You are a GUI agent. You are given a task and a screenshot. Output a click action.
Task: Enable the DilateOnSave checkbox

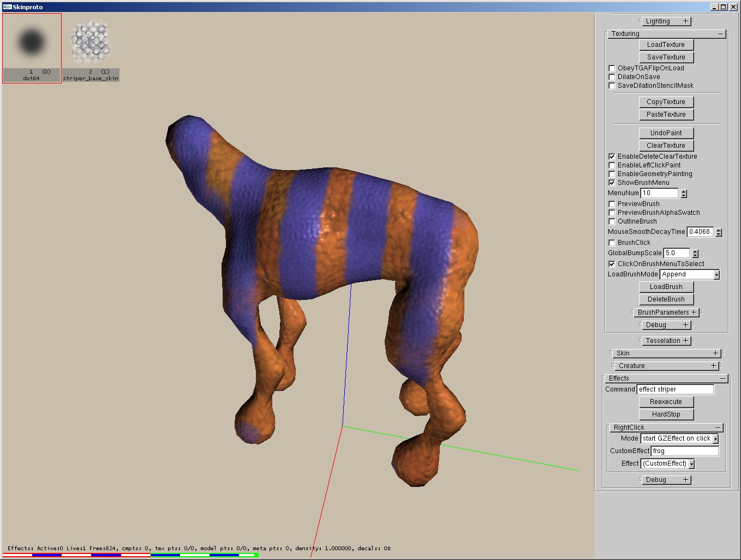[612, 77]
